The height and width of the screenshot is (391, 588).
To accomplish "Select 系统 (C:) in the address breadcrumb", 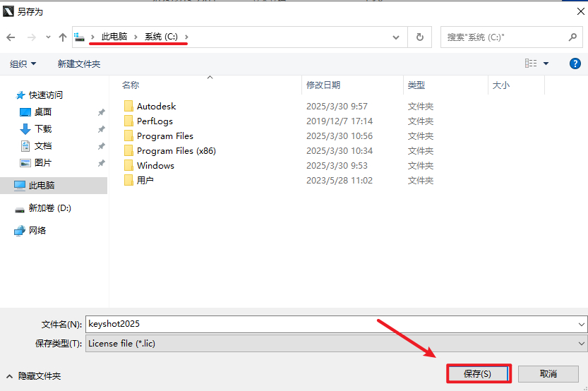I will [161, 37].
